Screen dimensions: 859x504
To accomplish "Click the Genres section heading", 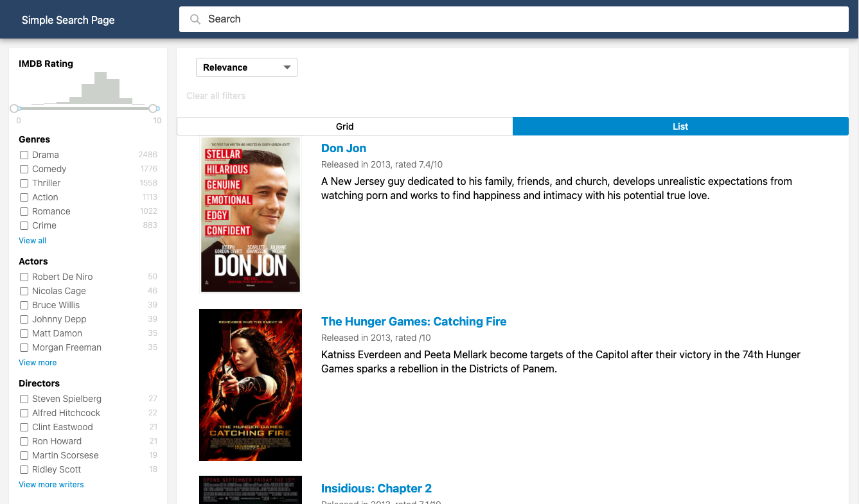I will coord(35,139).
